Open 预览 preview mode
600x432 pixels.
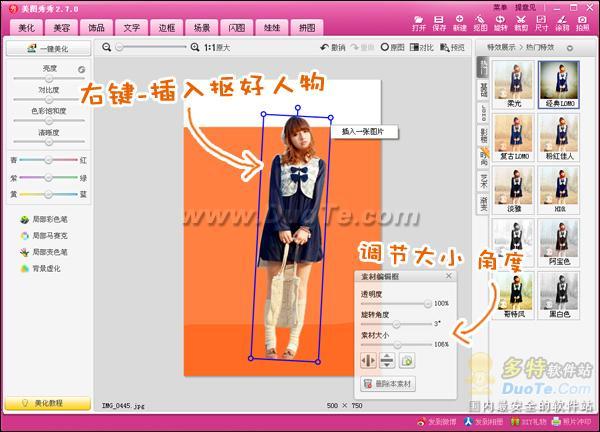tap(452, 47)
